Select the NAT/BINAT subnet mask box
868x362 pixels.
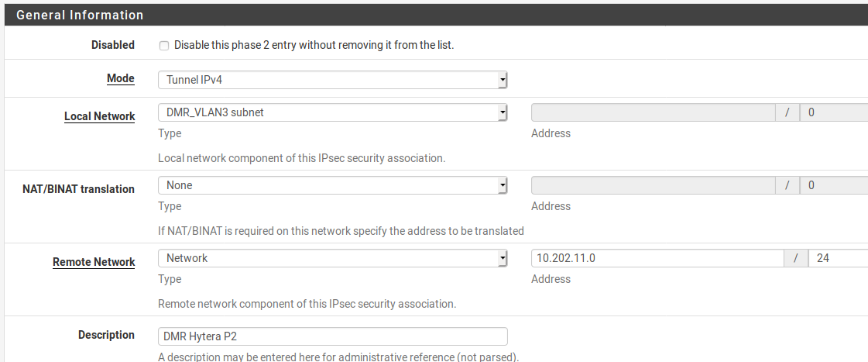tap(834, 185)
